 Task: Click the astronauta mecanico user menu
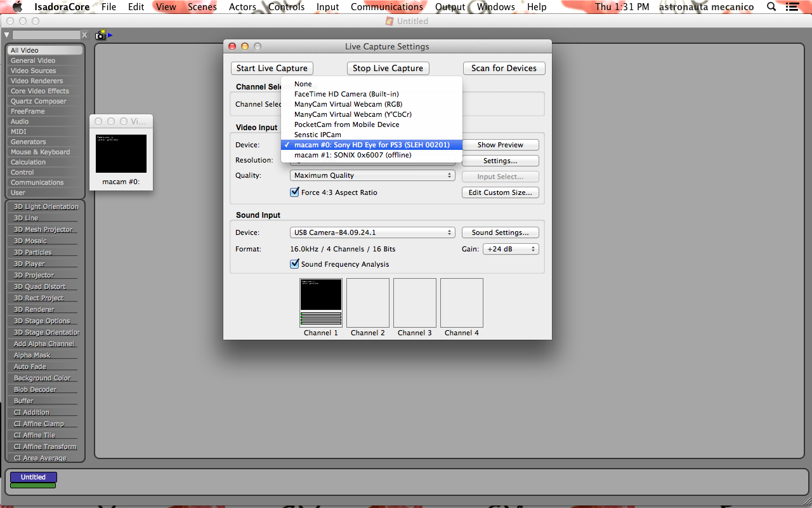(x=706, y=7)
